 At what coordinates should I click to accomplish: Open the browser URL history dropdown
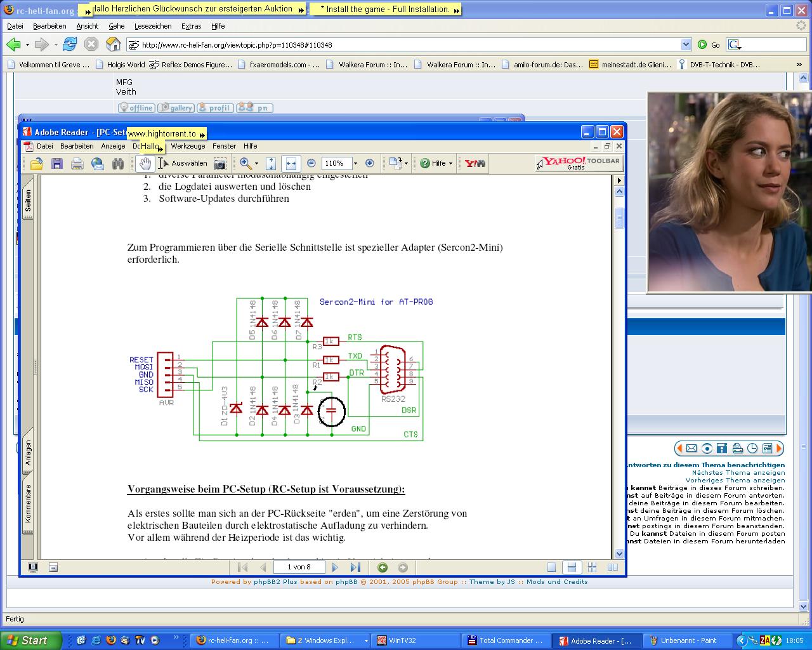coord(686,44)
